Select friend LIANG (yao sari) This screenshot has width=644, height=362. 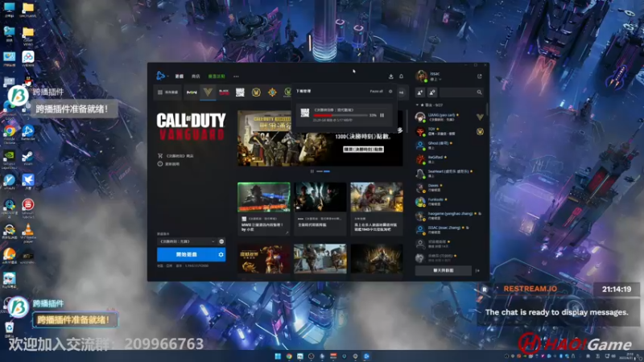point(449,117)
